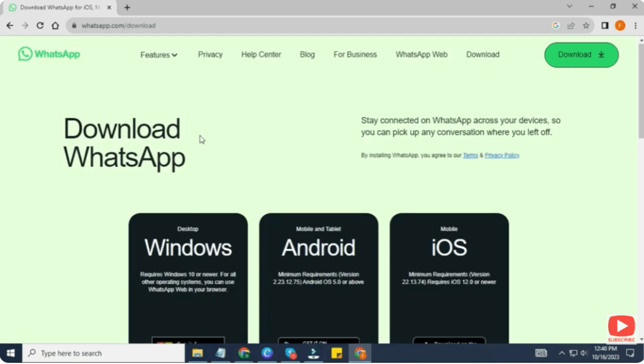The width and height of the screenshot is (644, 364).
Task: Open the Chrome side panel icon
Action: pyautogui.click(x=605, y=26)
